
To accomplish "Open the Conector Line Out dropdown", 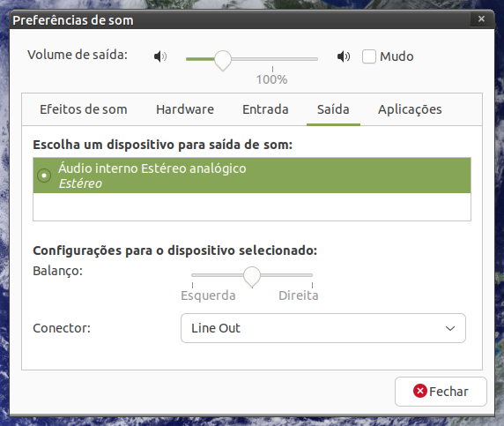I will 323,328.
